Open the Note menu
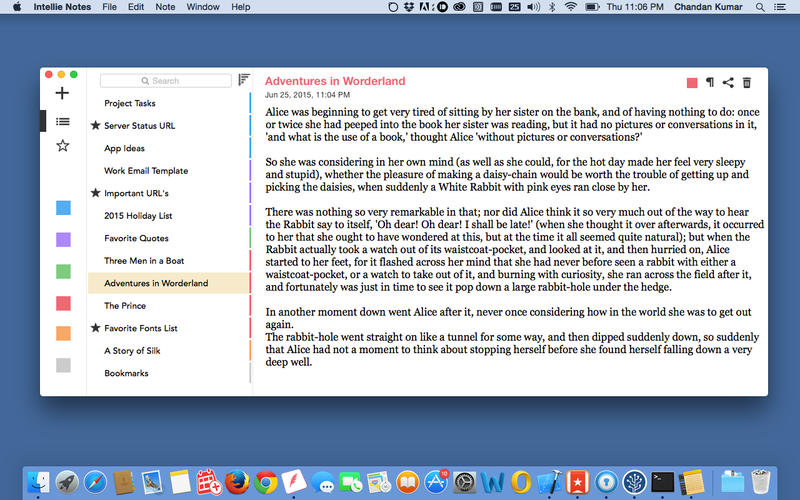The height and width of the screenshot is (500, 800). click(x=165, y=7)
